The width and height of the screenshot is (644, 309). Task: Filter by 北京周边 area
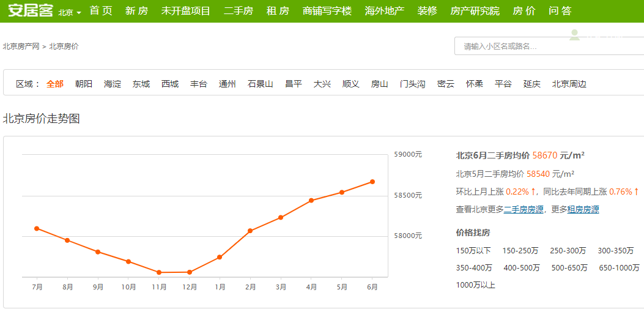coord(569,84)
